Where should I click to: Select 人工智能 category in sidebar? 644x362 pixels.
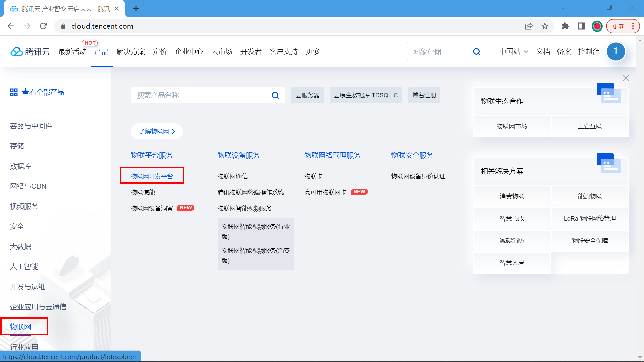click(24, 267)
